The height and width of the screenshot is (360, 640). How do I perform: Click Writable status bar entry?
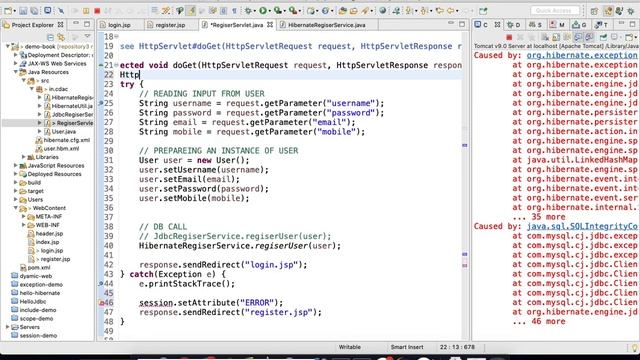(x=349, y=347)
